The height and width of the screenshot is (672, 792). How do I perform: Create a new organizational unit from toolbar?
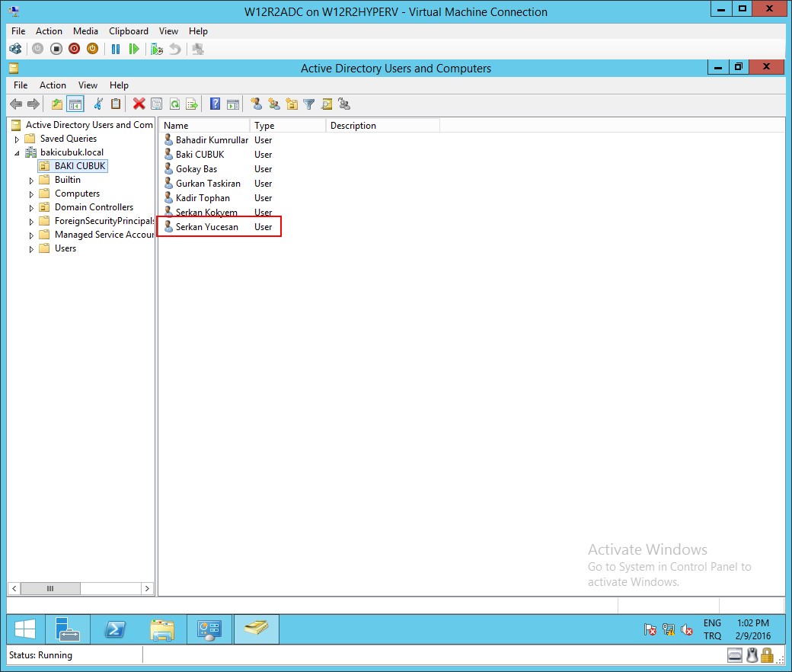292,104
